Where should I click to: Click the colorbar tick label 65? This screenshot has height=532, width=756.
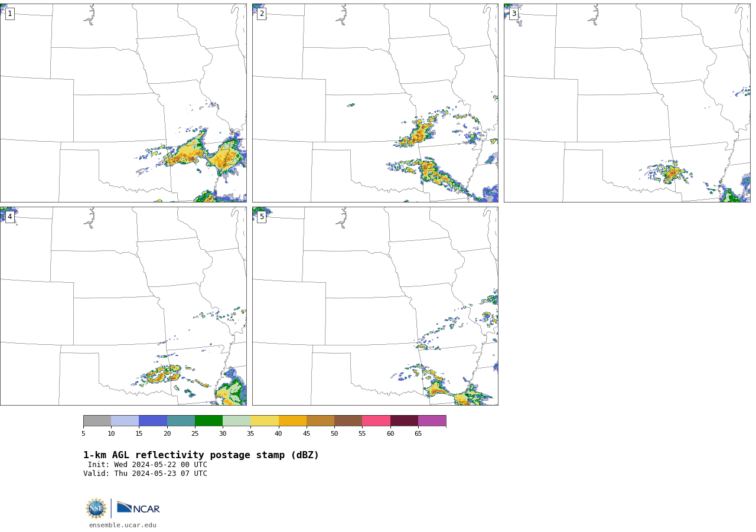tap(418, 434)
